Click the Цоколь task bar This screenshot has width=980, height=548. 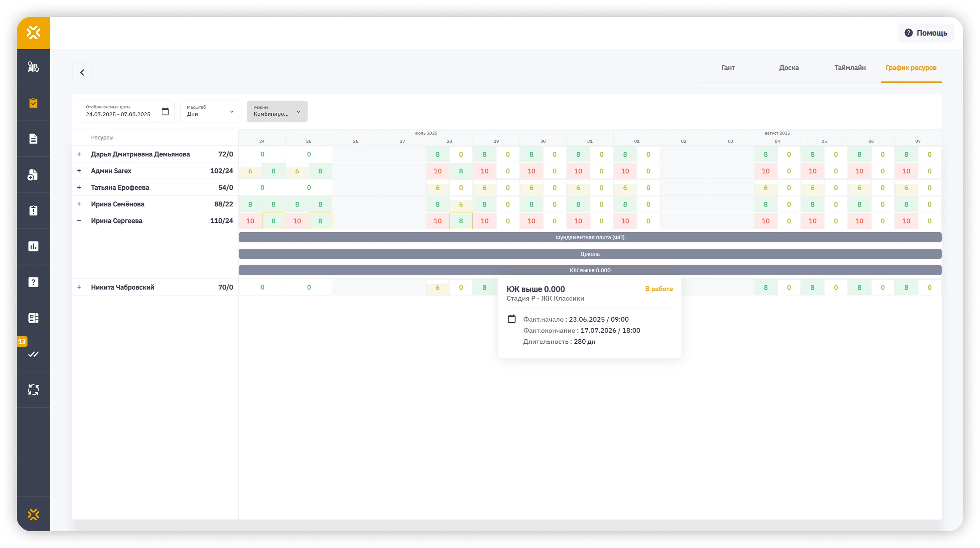point(590,254)
